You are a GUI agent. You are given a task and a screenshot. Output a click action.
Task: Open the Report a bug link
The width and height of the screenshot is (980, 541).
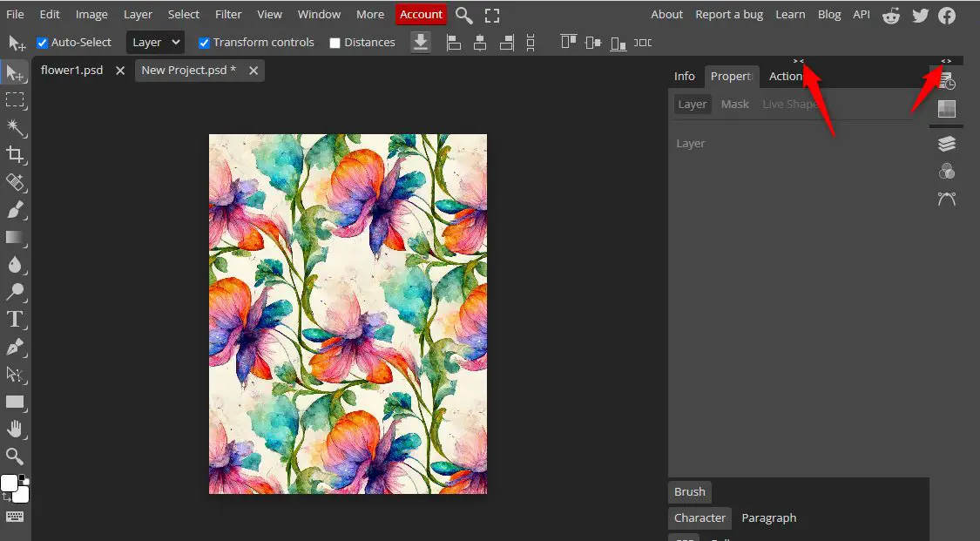click(729, 14)
